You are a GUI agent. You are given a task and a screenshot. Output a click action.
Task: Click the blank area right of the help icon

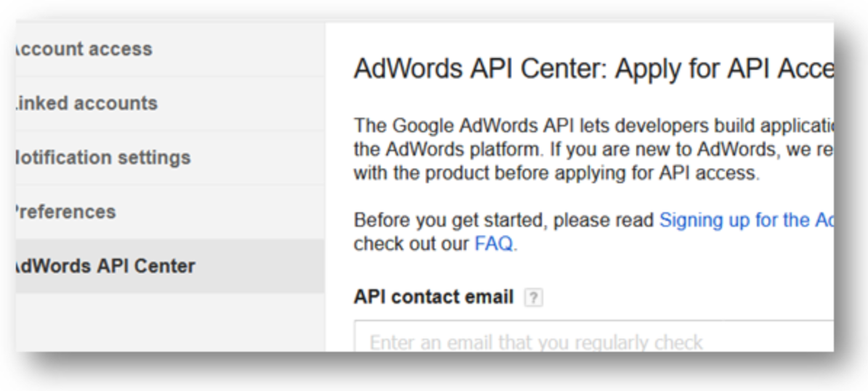(x=688, y=298)
